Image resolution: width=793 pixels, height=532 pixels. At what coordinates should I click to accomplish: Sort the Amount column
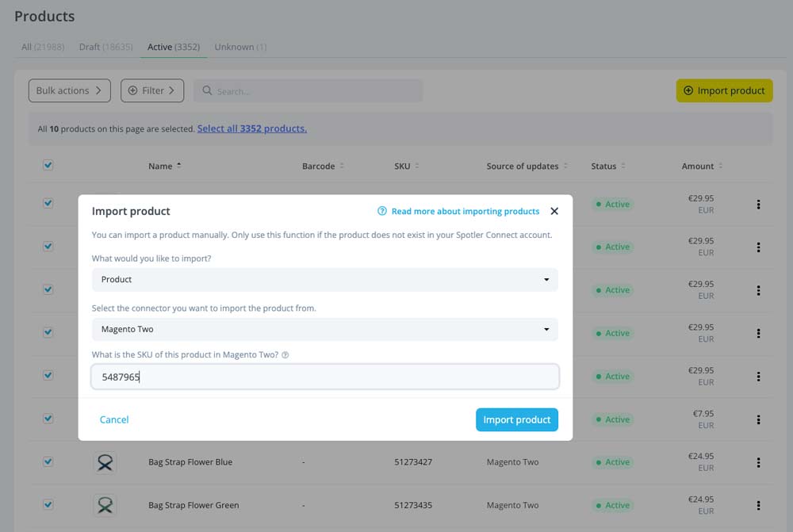click(720, 166)
